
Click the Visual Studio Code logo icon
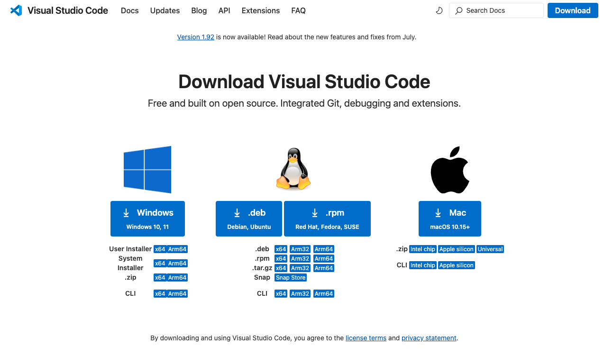pyautogui.click(x=16, y=10)
